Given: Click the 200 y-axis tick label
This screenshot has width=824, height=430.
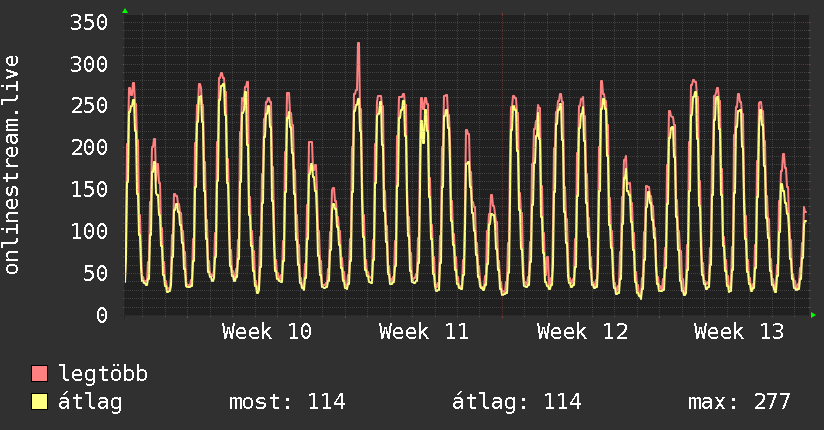Looking at the screenshot, I should [x=89, y=148].
